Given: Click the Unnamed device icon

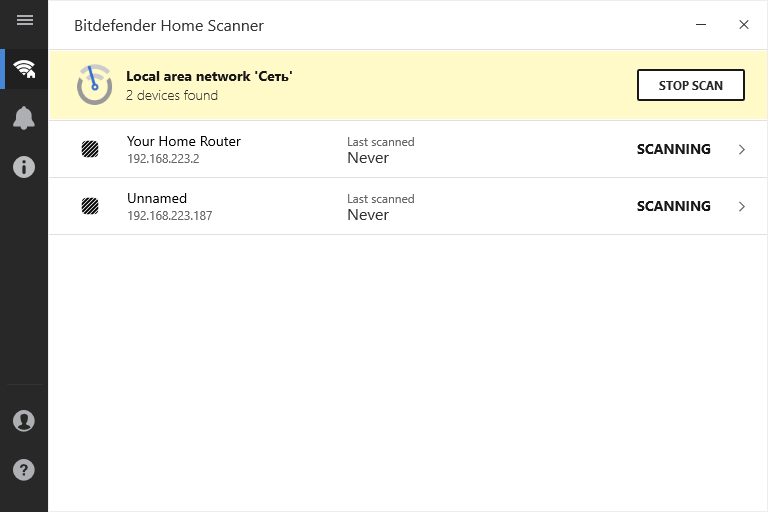Looking at the screenshot, I should (x=90, y=206).
